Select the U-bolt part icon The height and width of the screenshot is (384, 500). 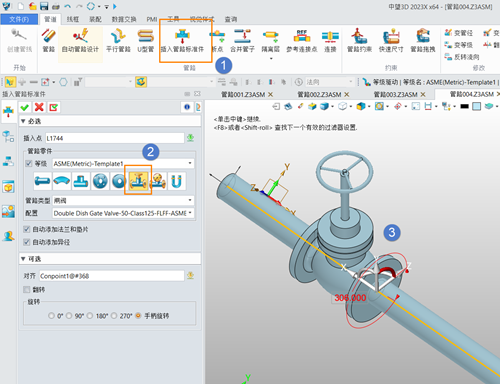(x=176, y=181)
